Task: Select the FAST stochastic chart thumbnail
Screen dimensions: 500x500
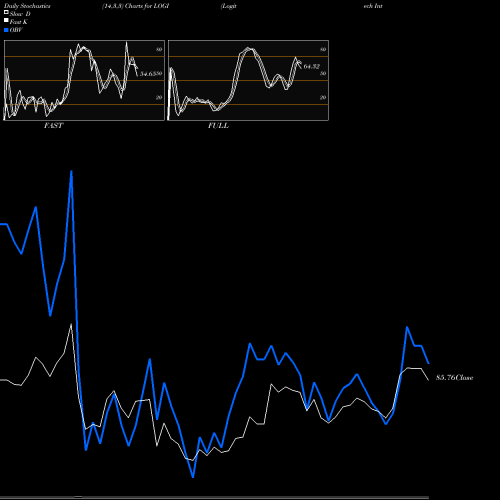Action: point(84,80)
